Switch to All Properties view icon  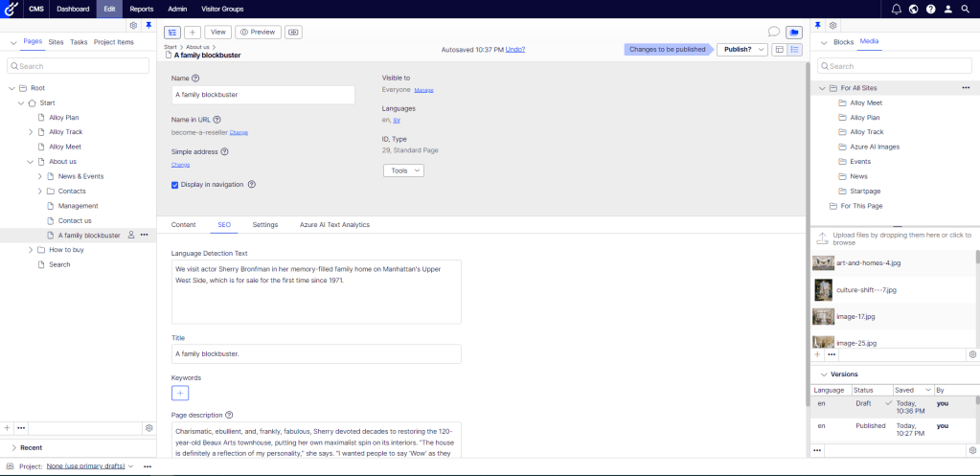[795, 49]
